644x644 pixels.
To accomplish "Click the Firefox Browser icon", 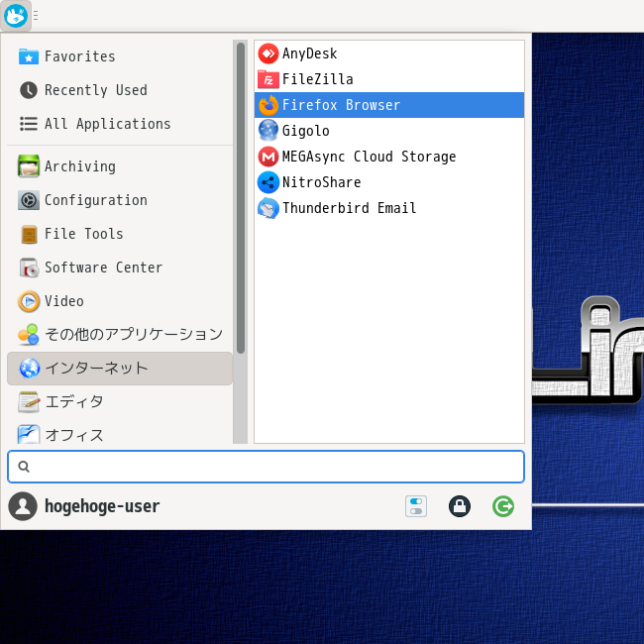I will click(x=268, y=105).
